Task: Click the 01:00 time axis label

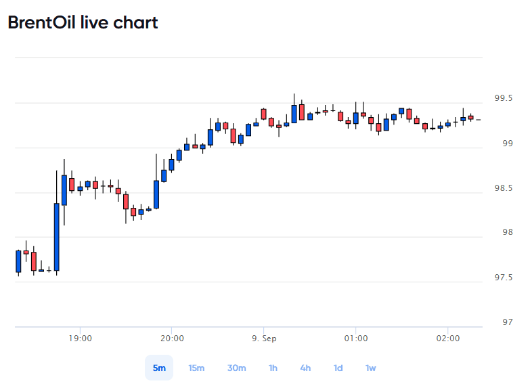Action: coord(356,339)
